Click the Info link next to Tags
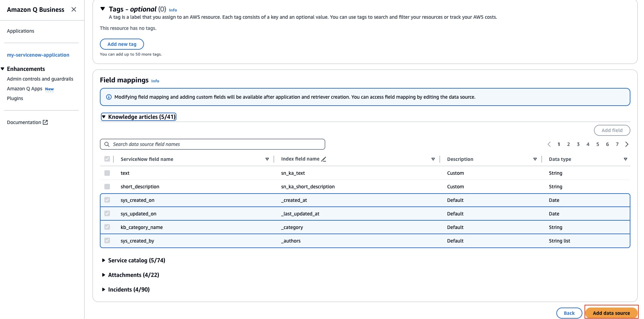The height and width of the screenshot is (319, 644). [173, 10]
